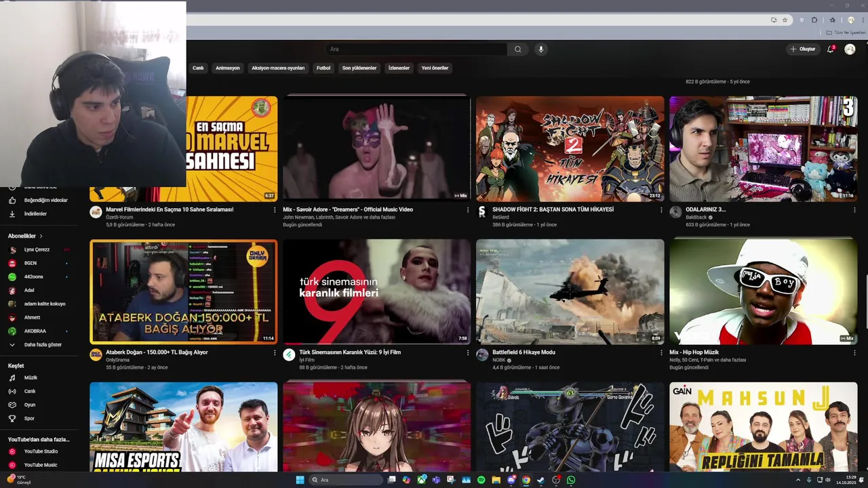Play Battlefield 6 Hikaye Modu thumbnail

pyautogui.click(x=570, y=291)
